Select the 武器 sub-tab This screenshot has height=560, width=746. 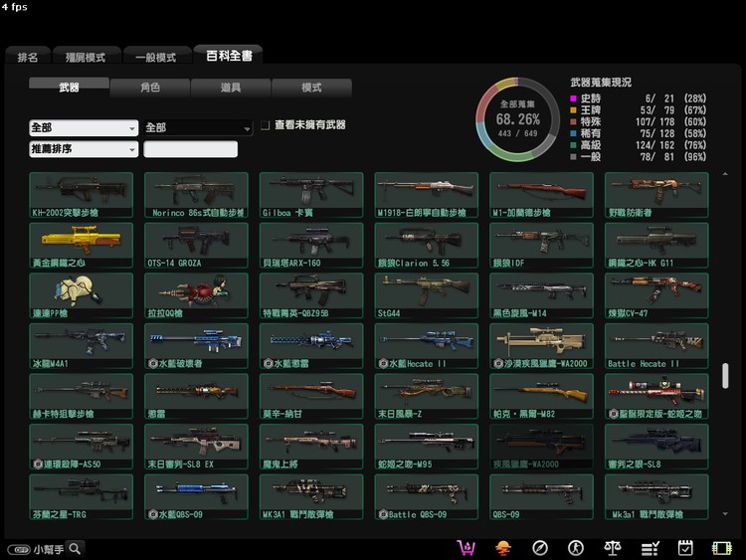[69, 88]
